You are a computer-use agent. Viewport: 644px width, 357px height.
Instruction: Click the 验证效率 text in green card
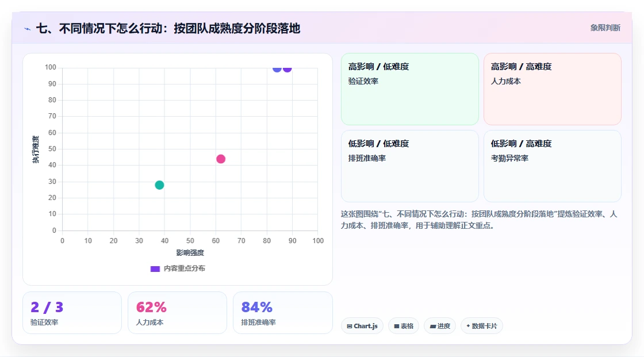363,81
